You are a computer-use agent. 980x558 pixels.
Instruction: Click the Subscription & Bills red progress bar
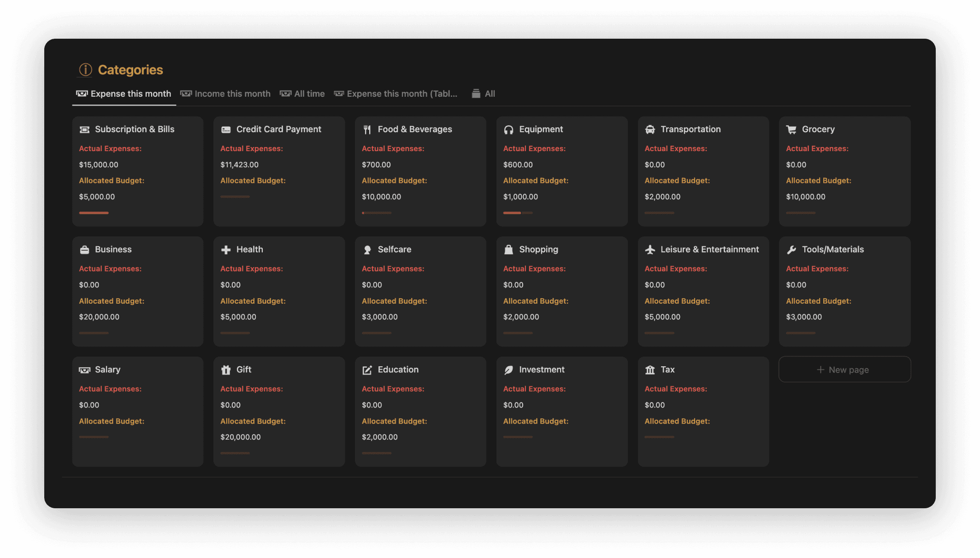click(x=94, y=213)
